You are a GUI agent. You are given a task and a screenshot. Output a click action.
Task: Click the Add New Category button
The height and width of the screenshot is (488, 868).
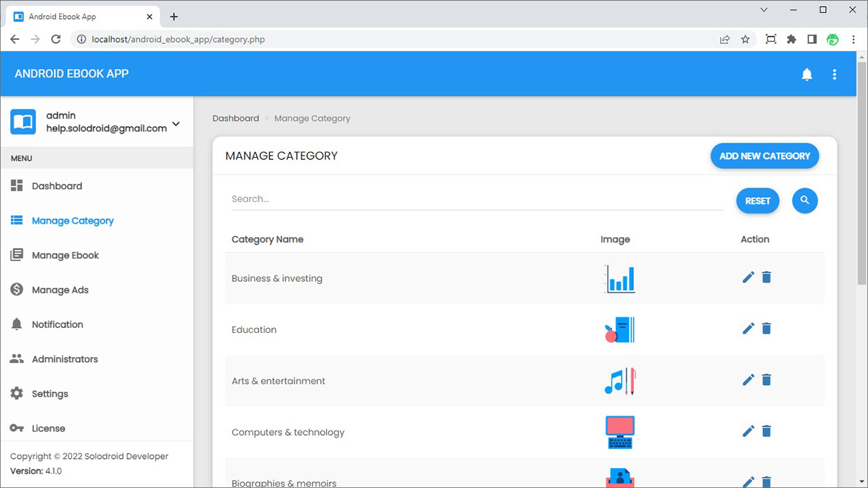(764, 156)
